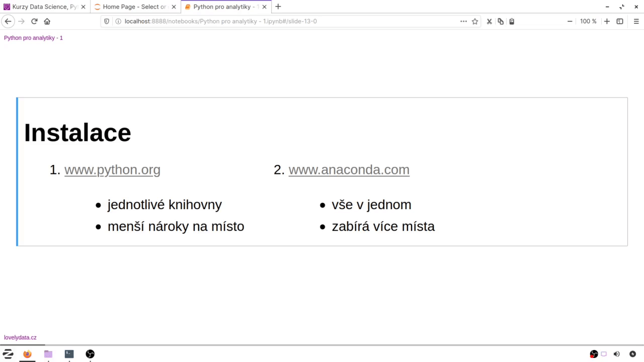Click the 'jednotlivé knihovny' bullet text

pos(165,205)
